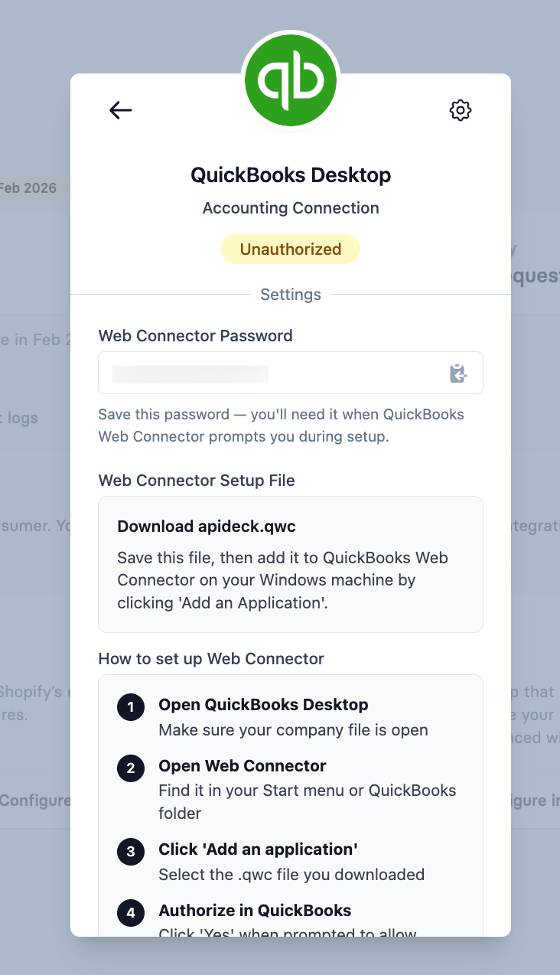Click 'Select the .qwc file you downloaded'
Viewport: 560px width, 975px height.
point(291,874)
